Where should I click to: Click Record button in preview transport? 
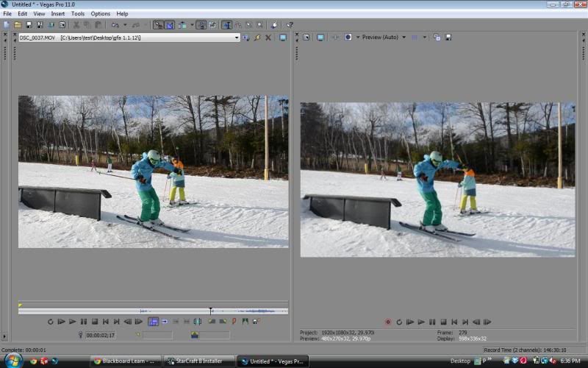(x=388, y=322)
